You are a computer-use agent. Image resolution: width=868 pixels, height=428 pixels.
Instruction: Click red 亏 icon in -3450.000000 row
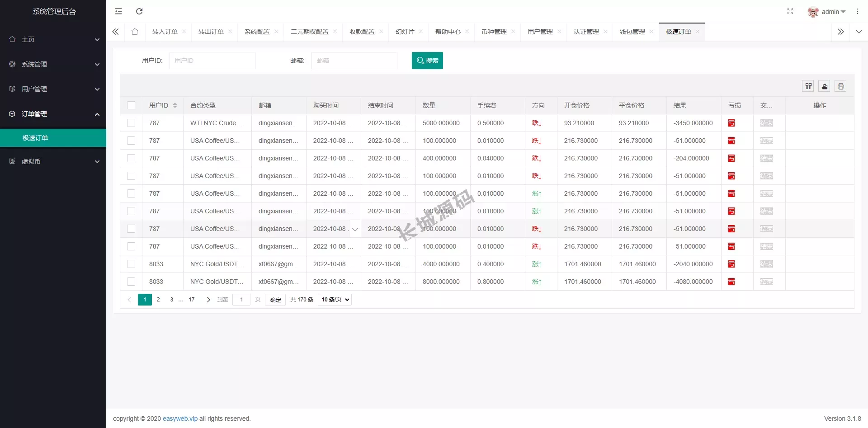click(731, 123)
